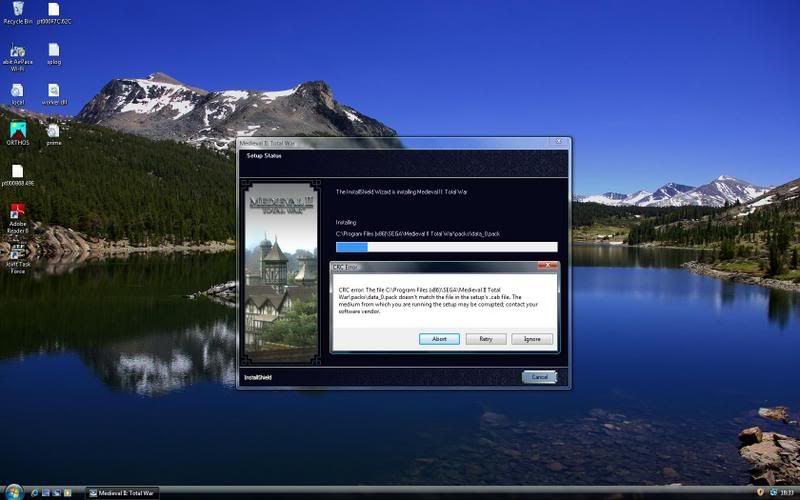Close the CRC Error dialog
Screen dimensions: 800x500
click(547, 265)
